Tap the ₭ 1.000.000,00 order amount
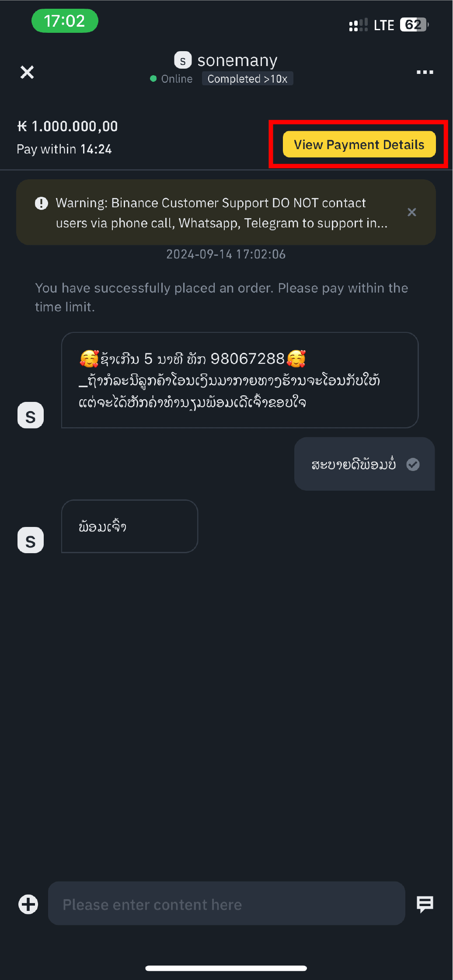The width and height of the screenshot is (453, 980). (x=68, y=126)
